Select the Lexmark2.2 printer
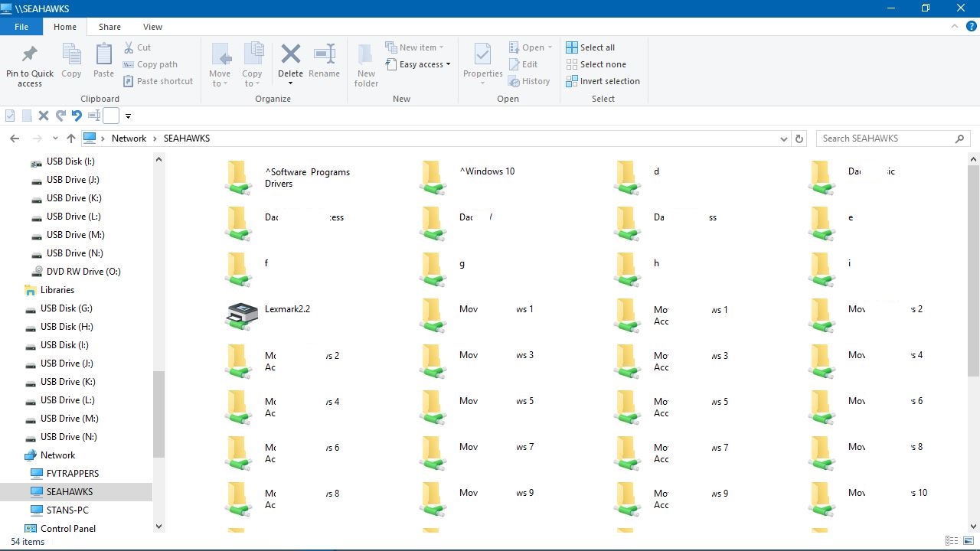 pos(269,315)
